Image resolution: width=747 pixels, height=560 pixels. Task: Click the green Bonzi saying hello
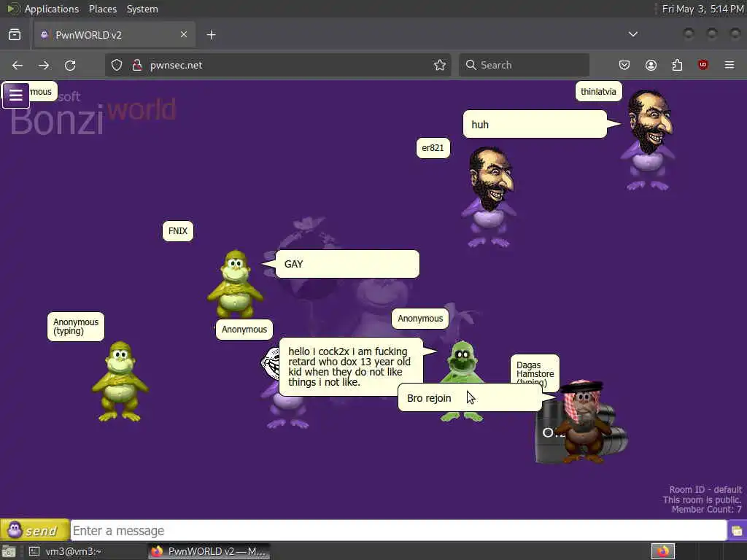click(462, 365)
